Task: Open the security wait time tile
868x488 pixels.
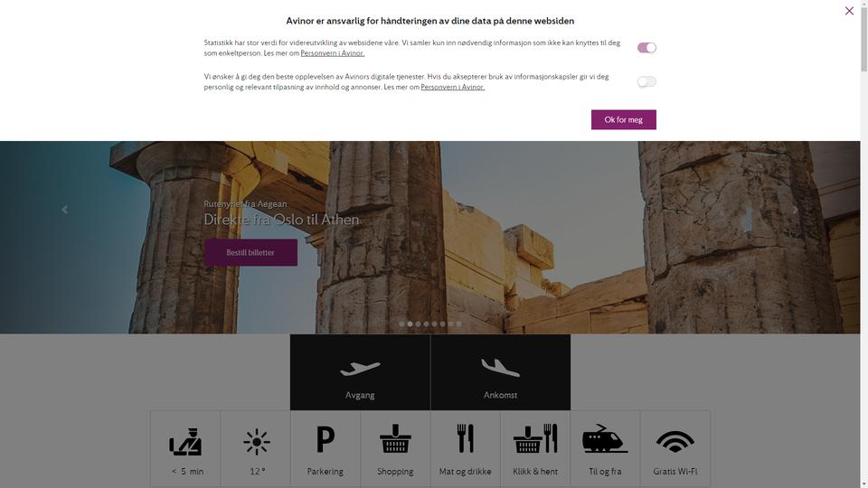Action: [x=185, y=449]
